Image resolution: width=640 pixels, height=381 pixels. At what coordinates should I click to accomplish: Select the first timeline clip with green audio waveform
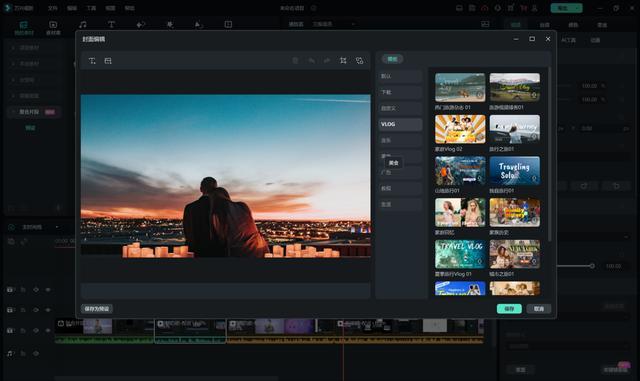click(104, 331)
